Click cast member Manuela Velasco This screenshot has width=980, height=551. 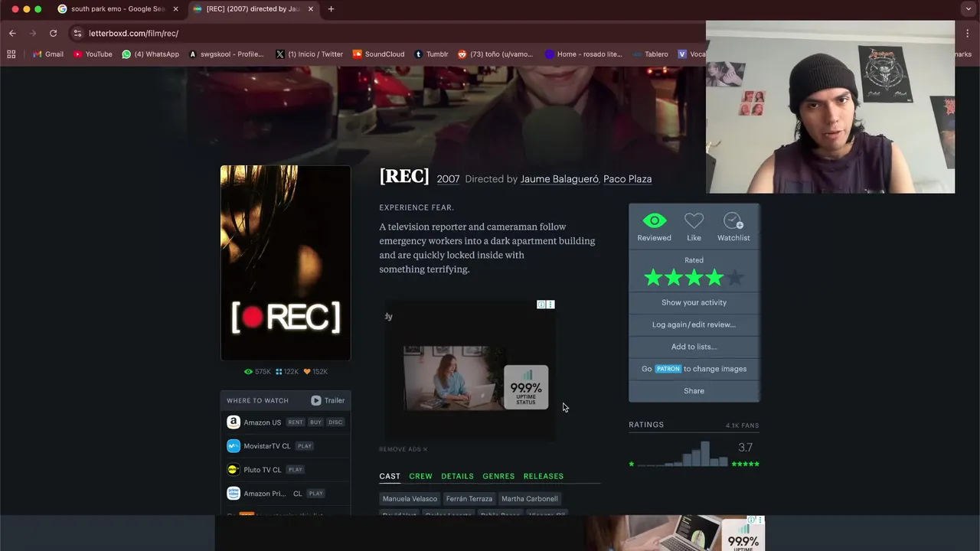click(x=410, y=499)
